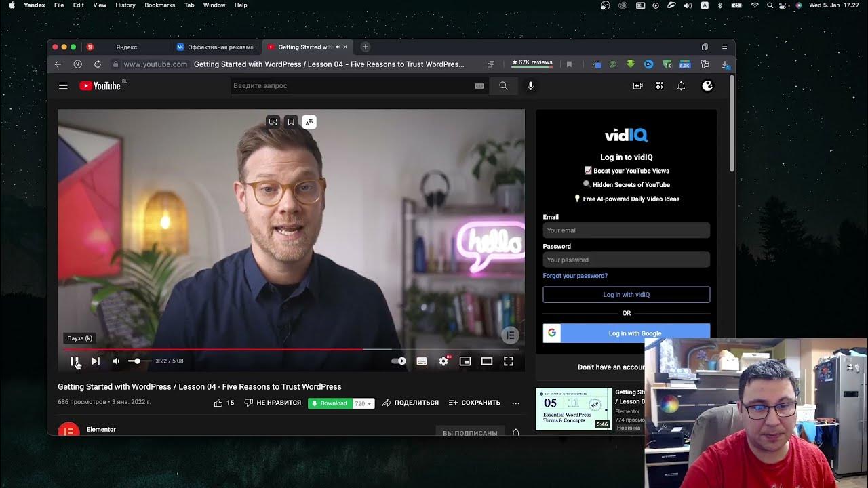Open the YouTube account avatar menu
Viewport: 868px width, 488px height.
[x=707, y=86]
